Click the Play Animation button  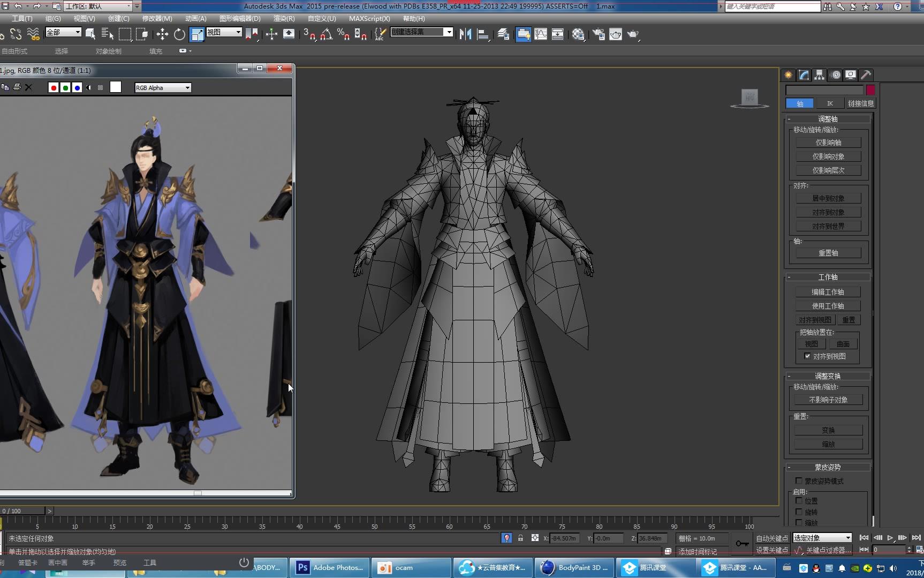click(x=890, y=538)
